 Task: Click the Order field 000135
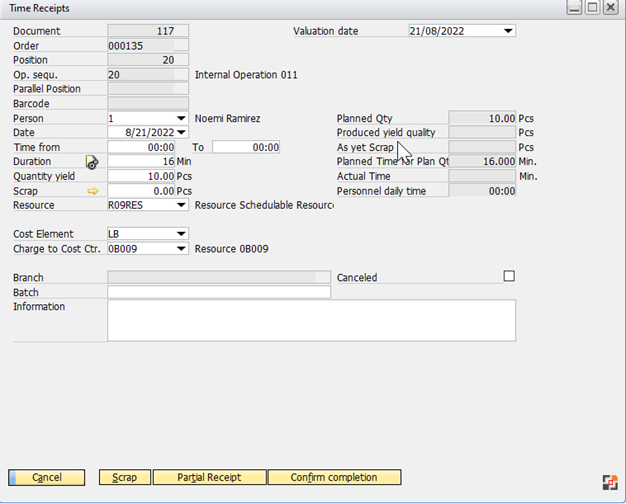[148, 46]
